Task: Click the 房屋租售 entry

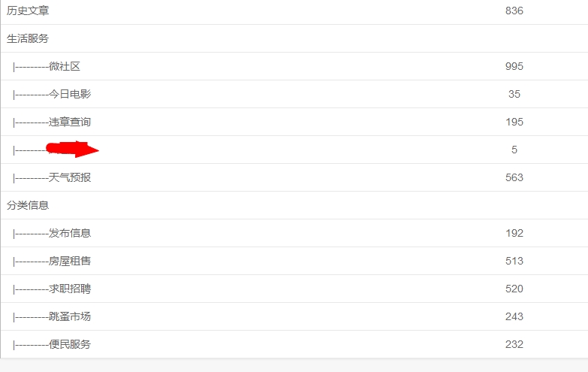Action: (x=70, y=261)
